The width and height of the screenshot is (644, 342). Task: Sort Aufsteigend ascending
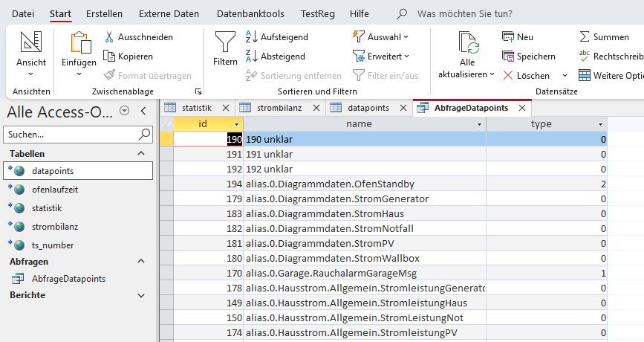[277, 37]
